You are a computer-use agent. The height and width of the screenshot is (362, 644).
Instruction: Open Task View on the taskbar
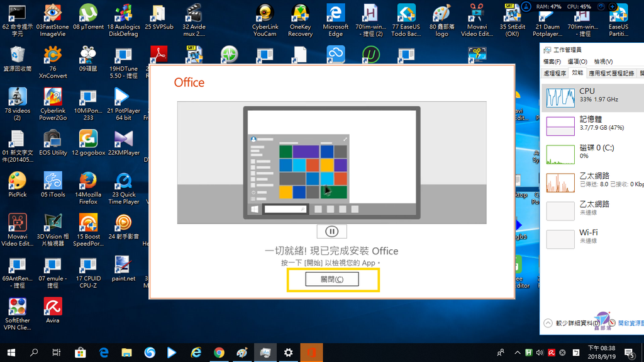tap(57, 353)
